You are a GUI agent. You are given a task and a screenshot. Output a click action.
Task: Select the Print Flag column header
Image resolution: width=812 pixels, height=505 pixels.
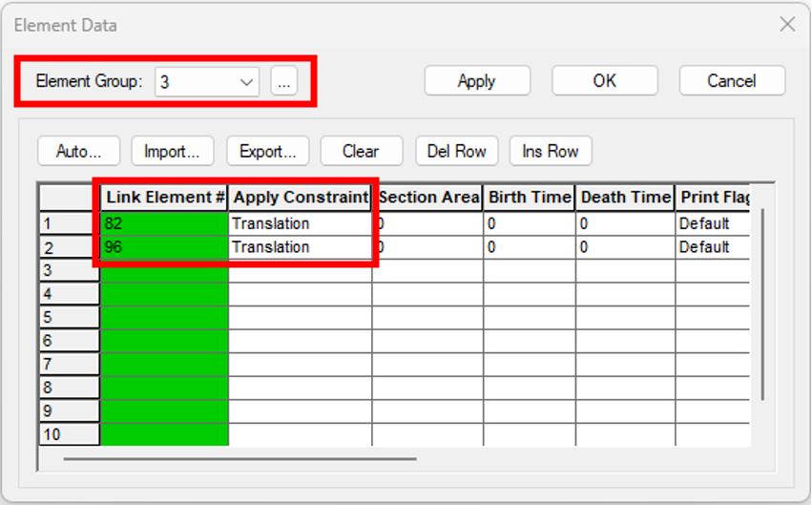point(713,198)
